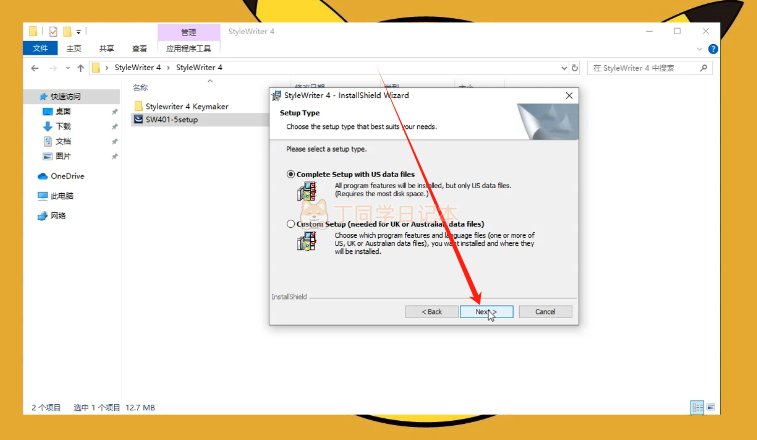
Task: Switch to details view layout icon
Action: click(697, 407)
